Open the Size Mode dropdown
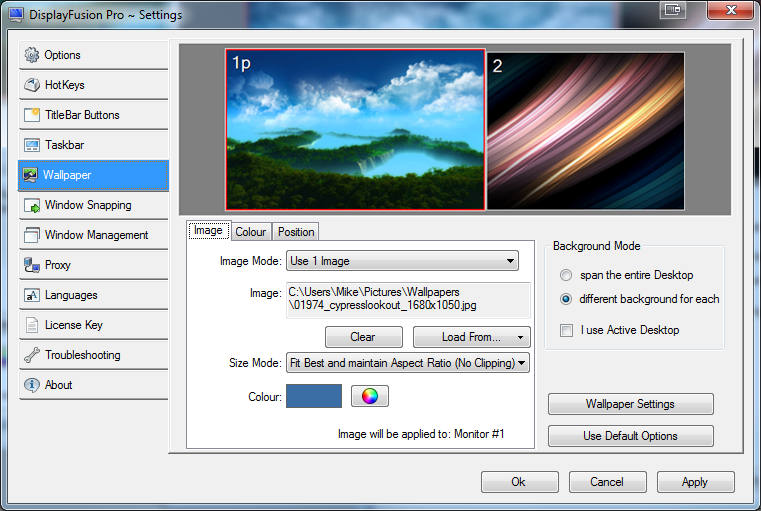761x511 pixels. [408, 363]
